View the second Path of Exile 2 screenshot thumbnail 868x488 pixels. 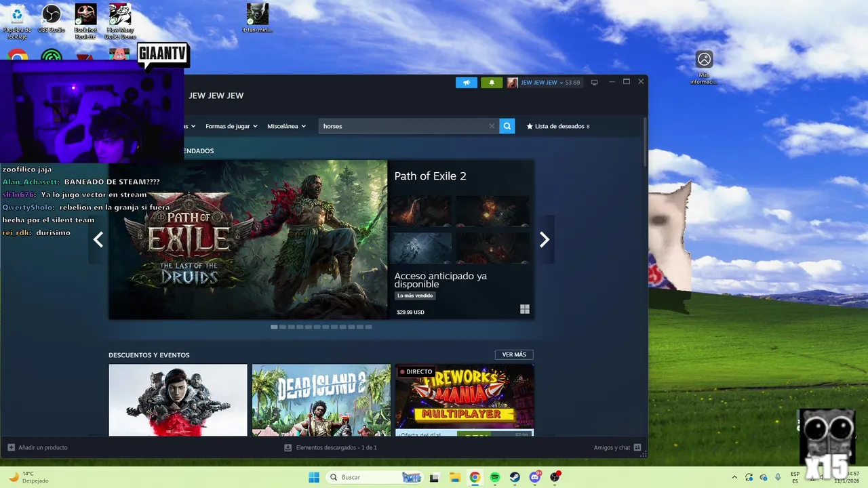pyautogui.click(x=492, y=211)
